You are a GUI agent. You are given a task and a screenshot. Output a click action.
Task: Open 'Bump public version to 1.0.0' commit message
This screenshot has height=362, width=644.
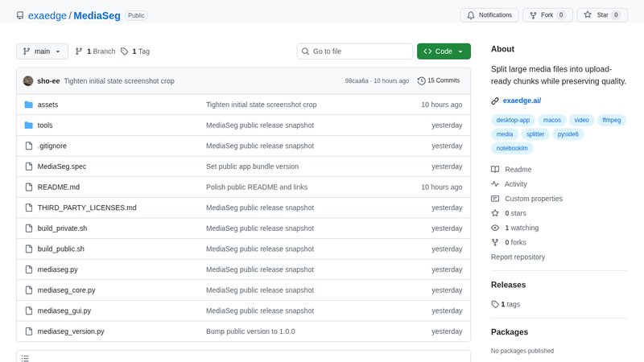pyautogui.click(x=250, y=331)
